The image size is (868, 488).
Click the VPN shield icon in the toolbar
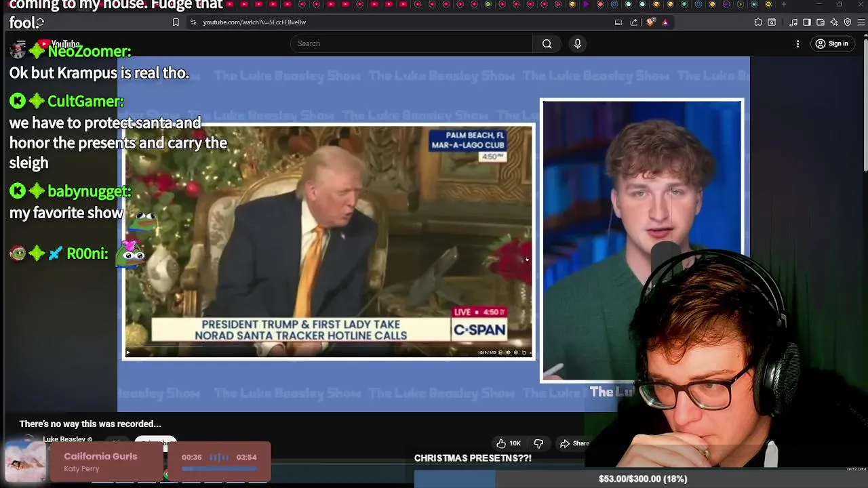(848, 22)
